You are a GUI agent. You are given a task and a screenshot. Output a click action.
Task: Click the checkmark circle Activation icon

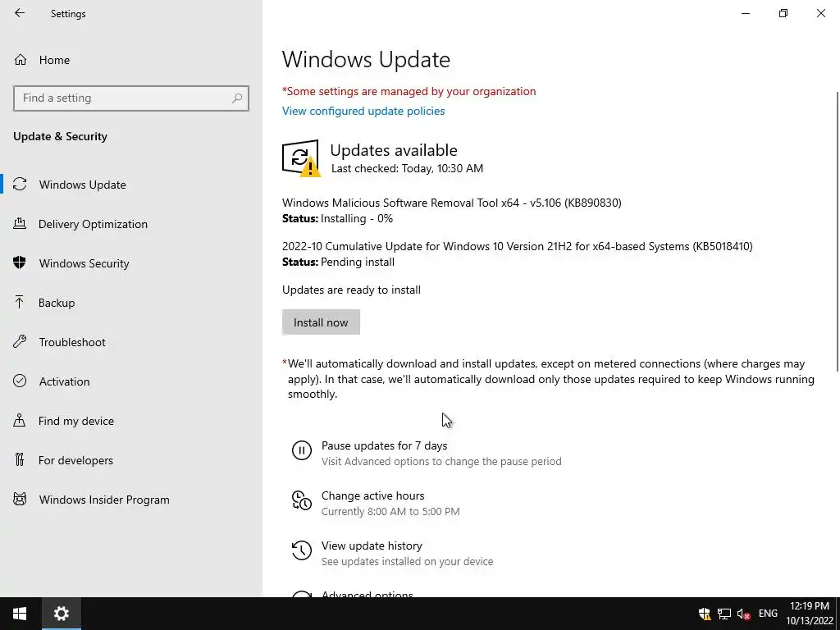click(20, 381)
